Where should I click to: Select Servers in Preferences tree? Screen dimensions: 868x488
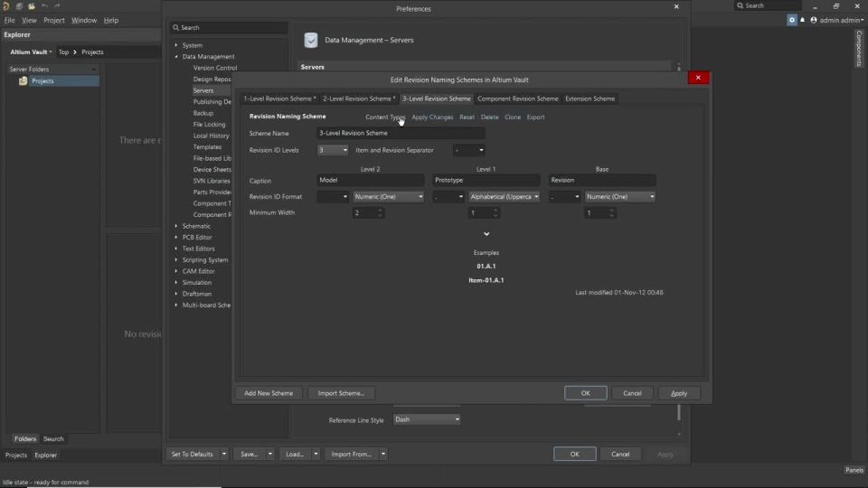(203, 90)
